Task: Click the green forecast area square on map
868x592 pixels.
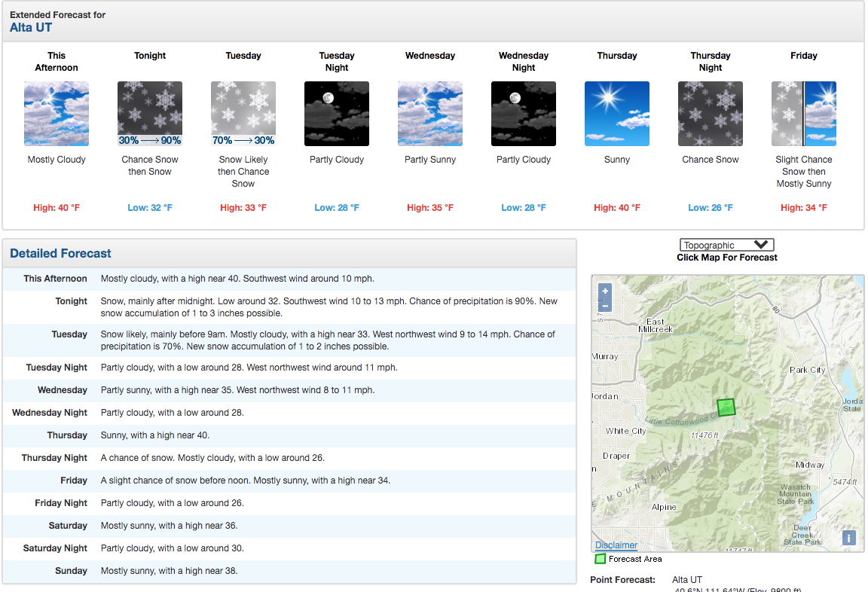Action: (x=726, y=407)
